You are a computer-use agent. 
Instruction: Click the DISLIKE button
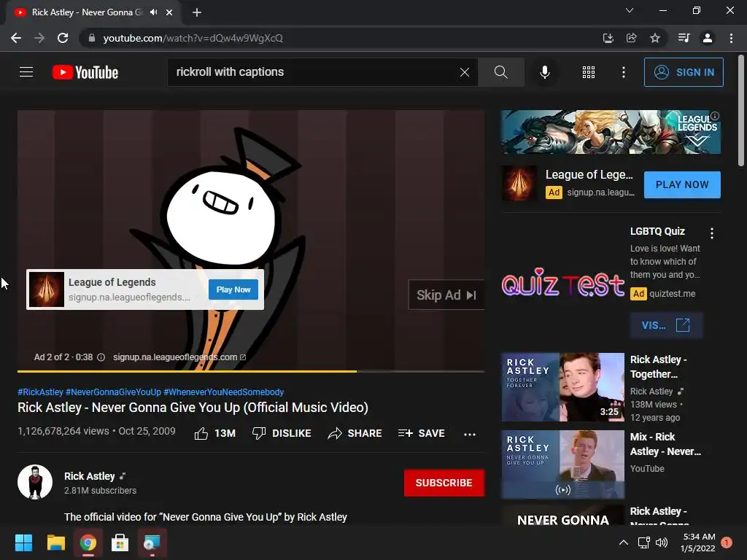click(x=282, y=433)
